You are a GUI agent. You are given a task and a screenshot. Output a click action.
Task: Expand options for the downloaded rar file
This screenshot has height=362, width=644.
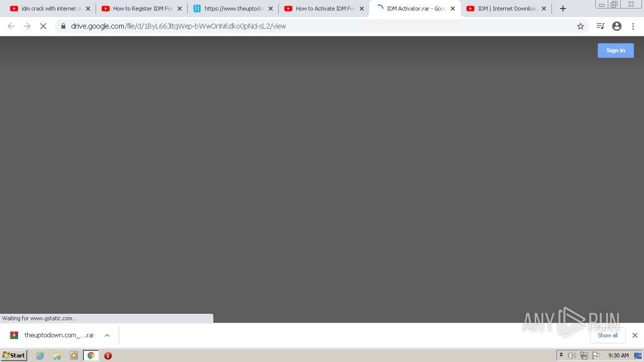pos(107,335)
